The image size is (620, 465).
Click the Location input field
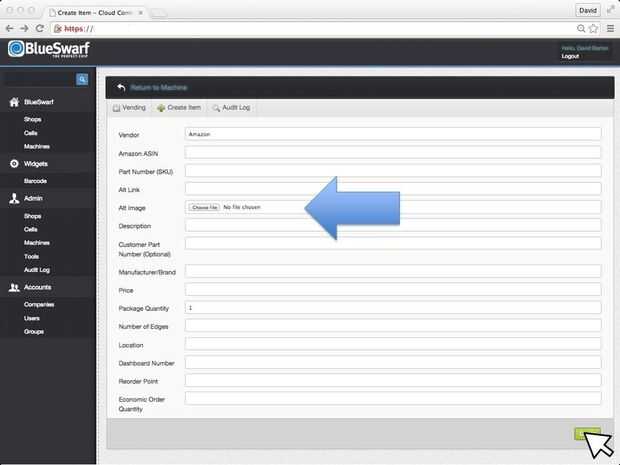pyautogui.click(x=393, y=344)
